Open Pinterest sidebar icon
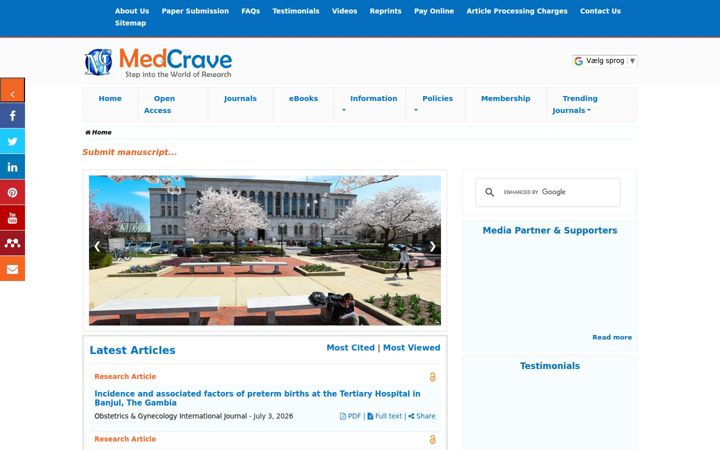The width and height of the screenshot is (720, 450). [x=12, y=193]
